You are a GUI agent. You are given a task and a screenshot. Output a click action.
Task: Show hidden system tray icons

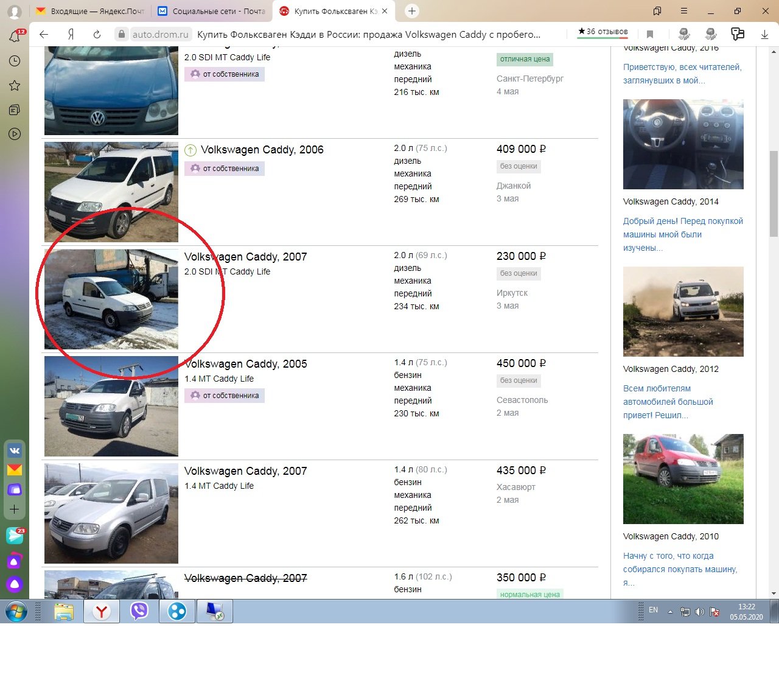pos(670,612)
